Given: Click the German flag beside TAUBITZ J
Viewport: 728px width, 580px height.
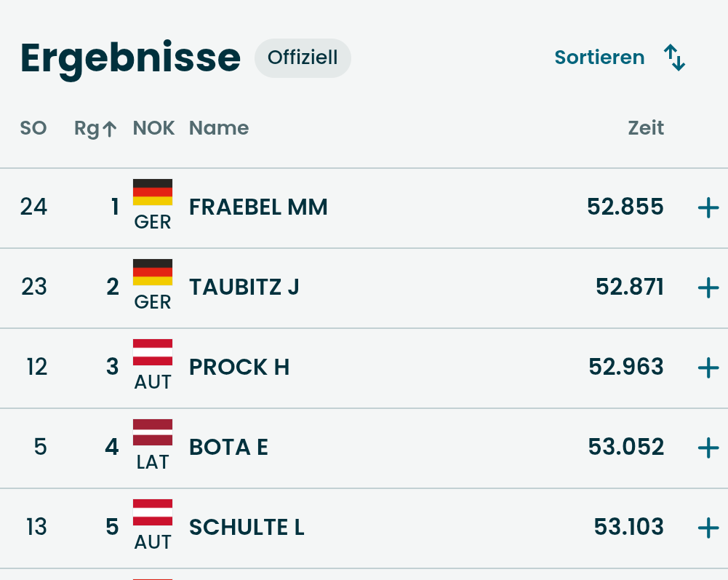Looking at the screenshot, I should tap(153, 272).
